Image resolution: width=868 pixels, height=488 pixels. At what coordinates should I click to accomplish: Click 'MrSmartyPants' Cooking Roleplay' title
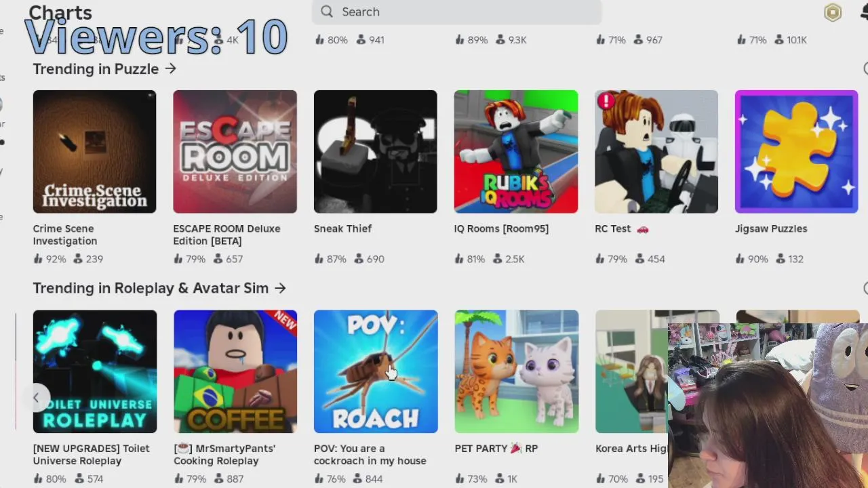[224, 454]
